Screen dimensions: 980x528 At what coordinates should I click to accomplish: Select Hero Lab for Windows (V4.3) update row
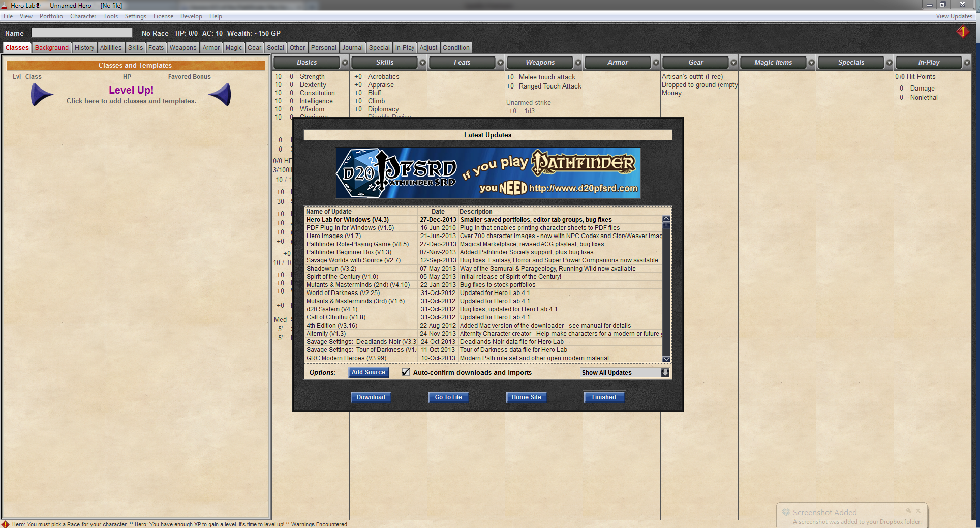[483, 220]
